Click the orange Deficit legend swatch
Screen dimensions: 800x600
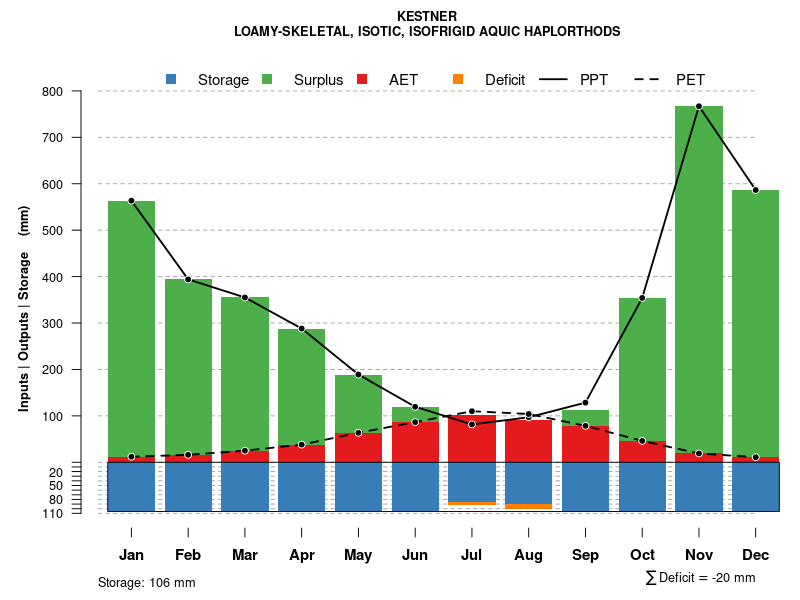coord(458,79)
